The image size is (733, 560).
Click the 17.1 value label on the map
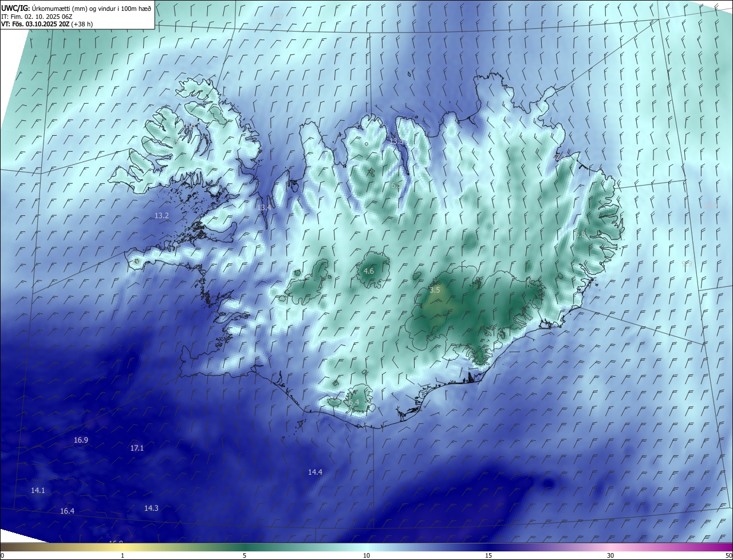(x=137, y=448)
